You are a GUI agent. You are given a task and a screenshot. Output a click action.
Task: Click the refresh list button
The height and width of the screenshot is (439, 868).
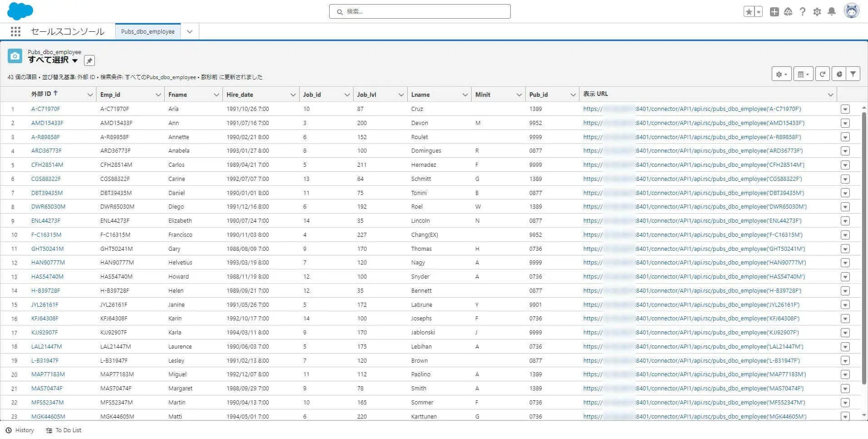click(x=822, y=74)
